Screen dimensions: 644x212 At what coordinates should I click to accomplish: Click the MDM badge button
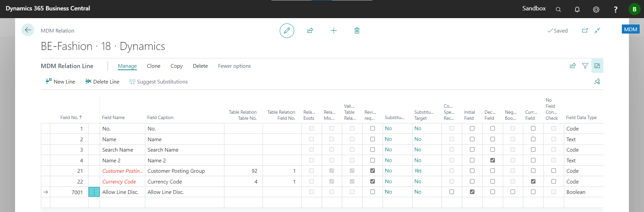tap(631, 29)
